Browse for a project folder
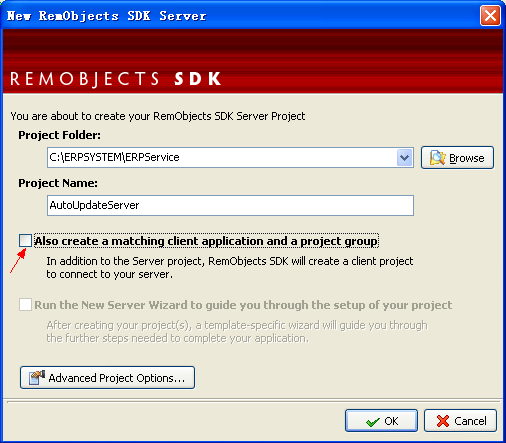The image size is (506, 443). (x=457, y=158)
